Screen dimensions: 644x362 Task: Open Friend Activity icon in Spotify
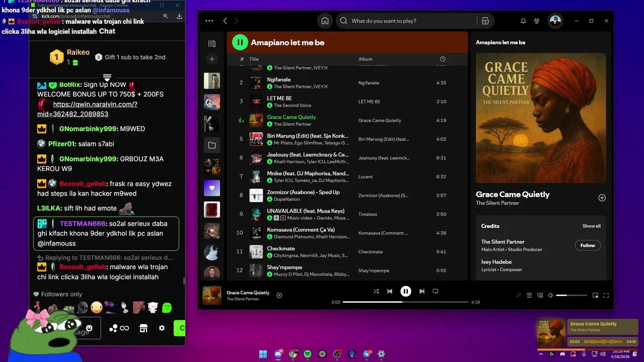pyautogui.click(x=537, y=21)
